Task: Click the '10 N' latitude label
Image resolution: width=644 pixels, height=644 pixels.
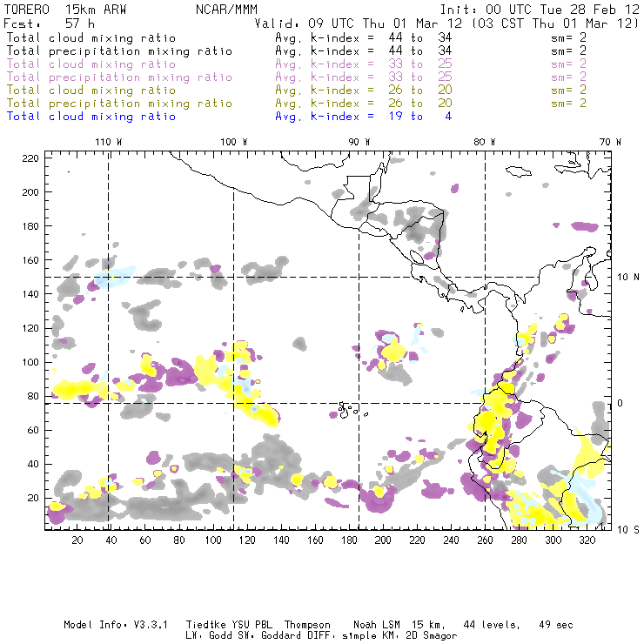Action: (628, 278)
